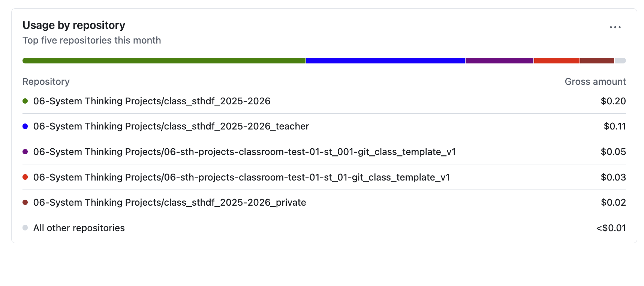Select the blue segment of the usage bar

point(385,61)
